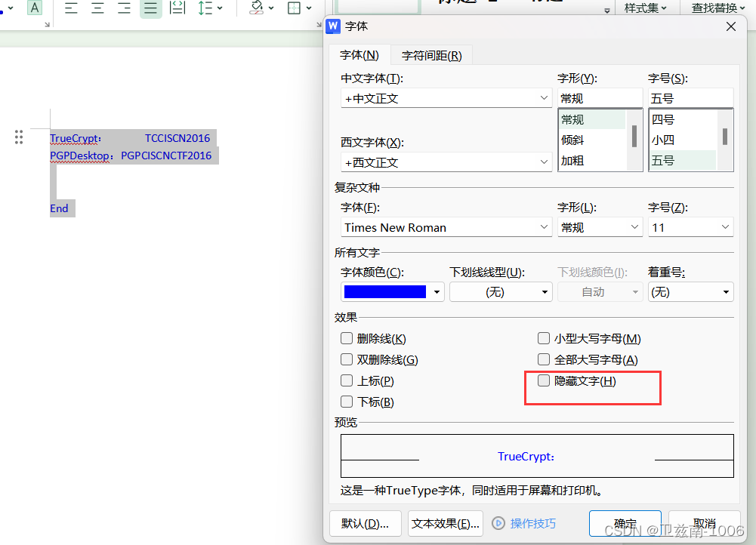Select 常规 in the 字形 list
Image resolution: width=756 pixels, height=545 pixels.
(592, 119)
